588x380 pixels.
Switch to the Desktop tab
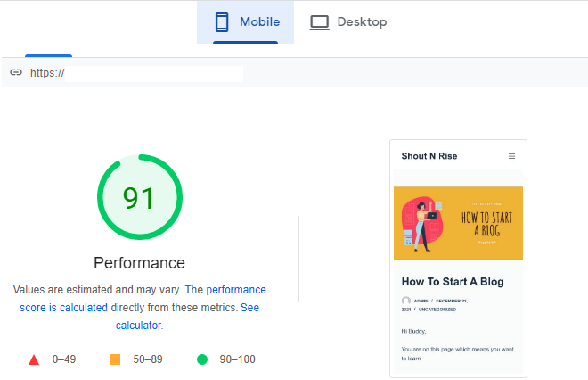348,21
